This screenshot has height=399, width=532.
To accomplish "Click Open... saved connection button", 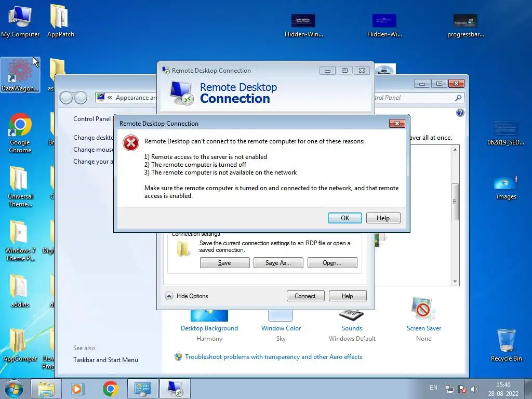I will (x=332, y=262).
